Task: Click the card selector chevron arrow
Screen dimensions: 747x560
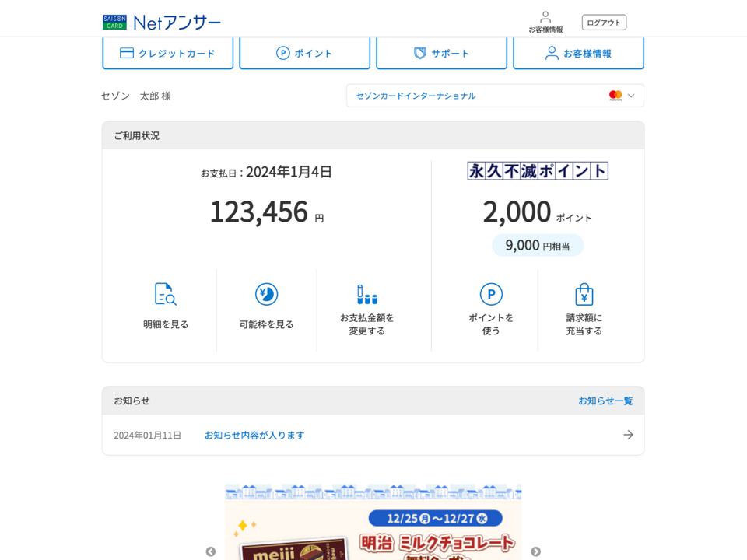Action: tap(631, 96)
